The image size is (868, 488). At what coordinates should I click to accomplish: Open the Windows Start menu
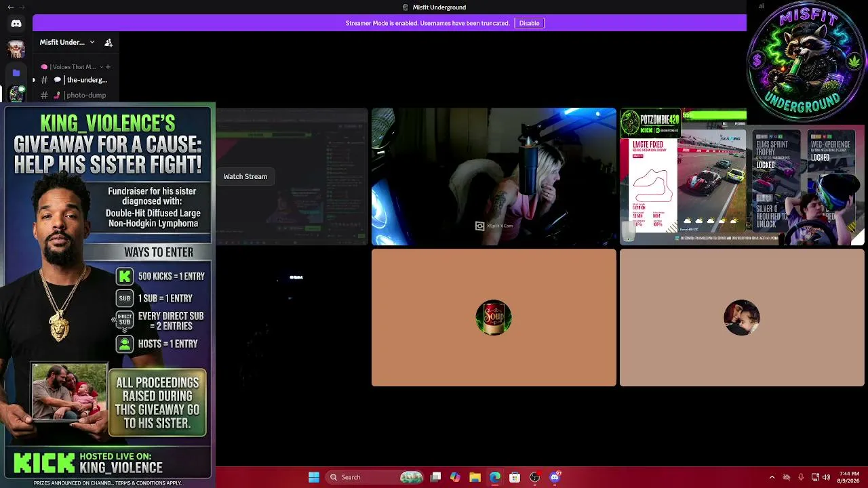point(313,477)
